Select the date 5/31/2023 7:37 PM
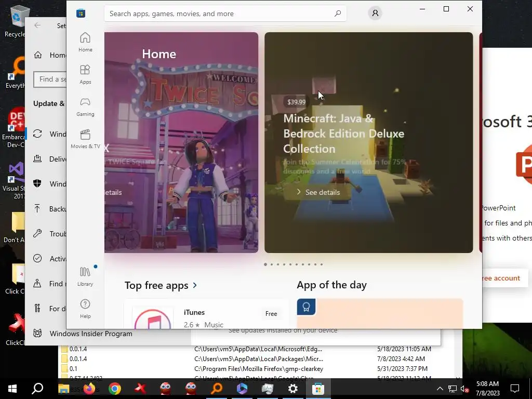This screenshot has height=399, width=532. pyautogui.click(x=402, y=368)
